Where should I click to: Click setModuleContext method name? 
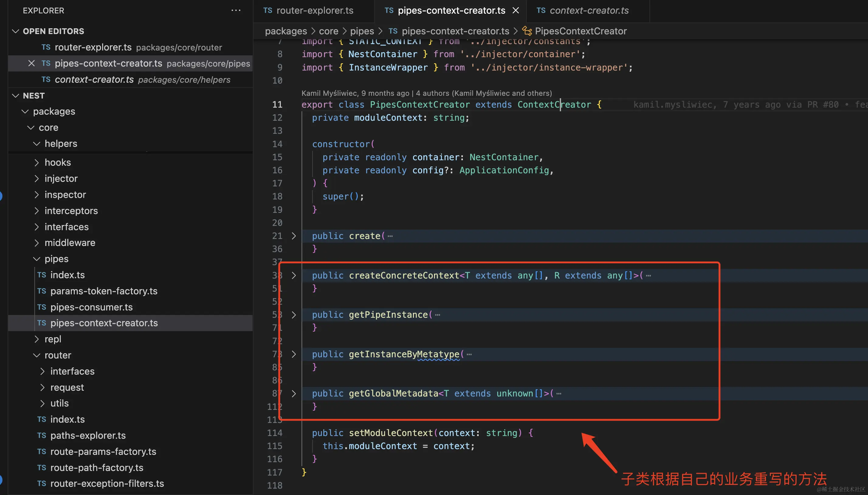[x=391, y=433]
